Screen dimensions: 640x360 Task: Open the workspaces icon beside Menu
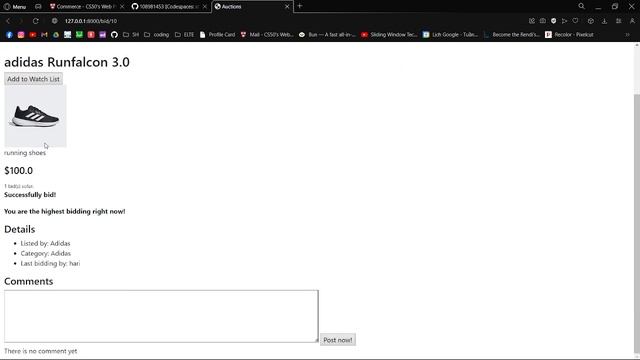tap(38, 7)
